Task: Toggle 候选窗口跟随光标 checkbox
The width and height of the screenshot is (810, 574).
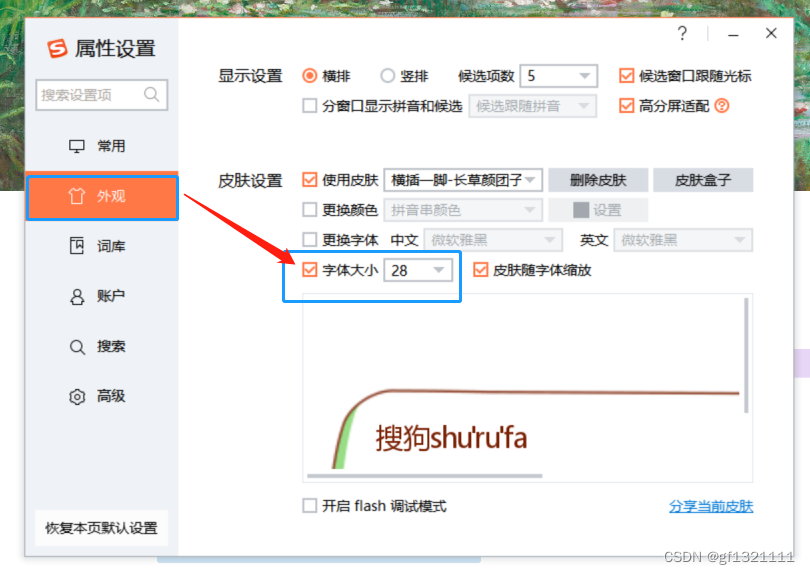Action: point(626,76)
